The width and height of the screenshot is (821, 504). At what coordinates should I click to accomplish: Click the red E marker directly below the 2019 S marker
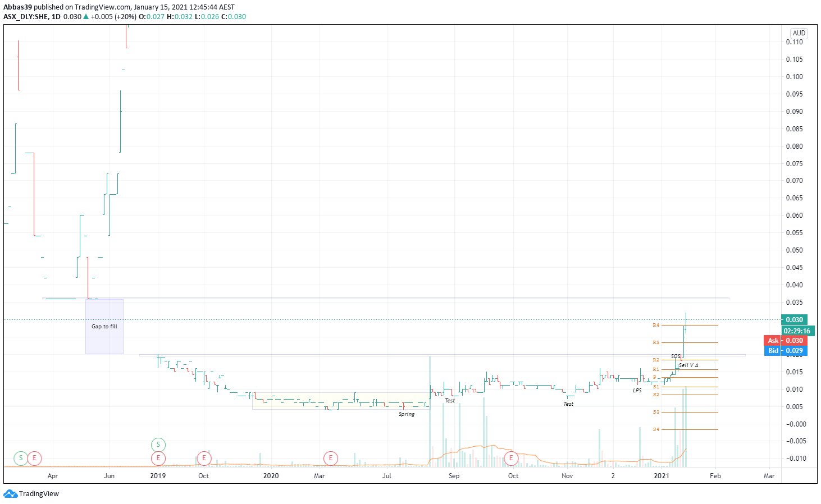pyautogui.click(x=158, y=458)
